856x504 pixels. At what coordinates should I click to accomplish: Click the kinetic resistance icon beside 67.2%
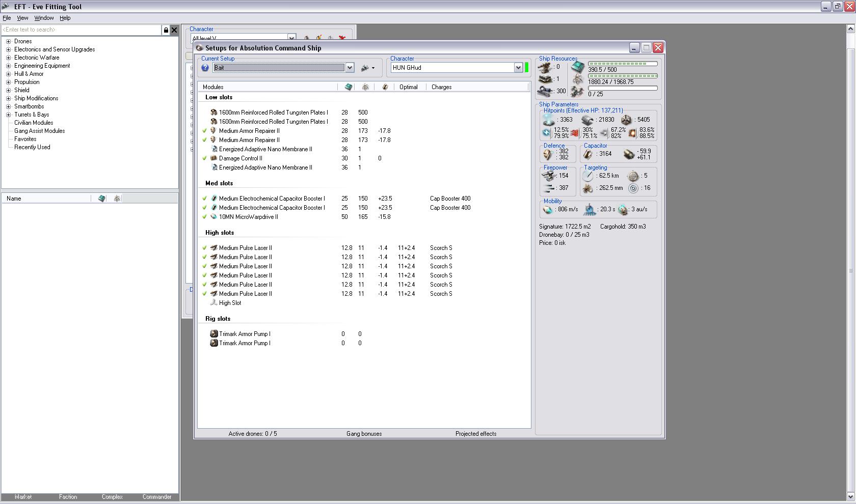(604, 133)
